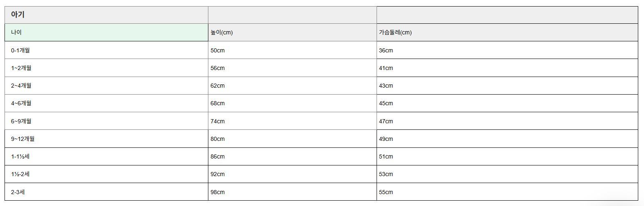Click the 9~12개월 age cell
Screen dimensions: 644x206
106,138
